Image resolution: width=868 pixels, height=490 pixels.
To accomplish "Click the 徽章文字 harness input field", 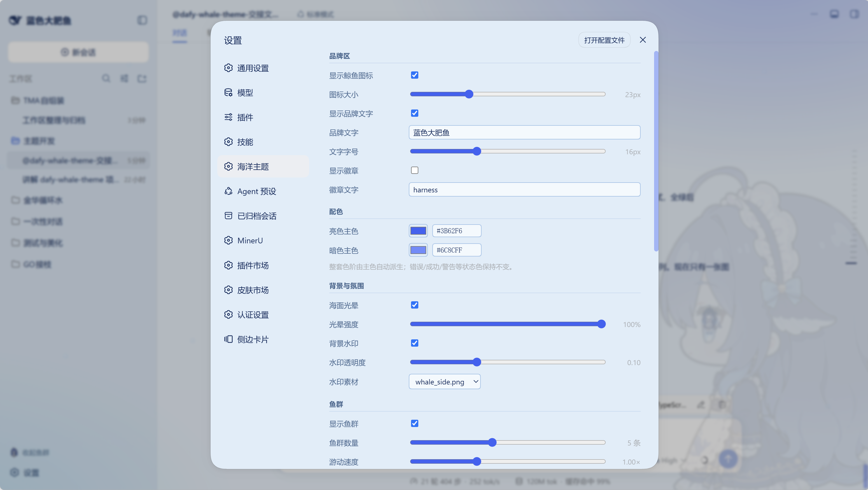I will click(x=524, y=190).
